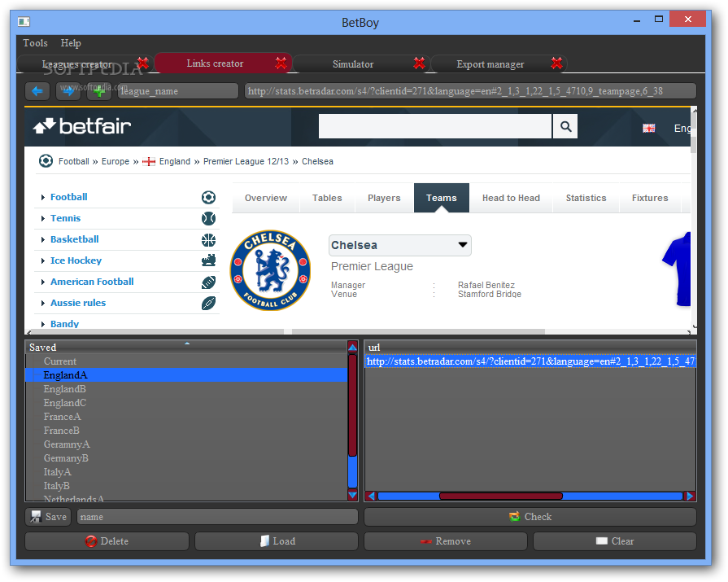Click the Delete button
The image size is (728, 582).
coord(107,541)
